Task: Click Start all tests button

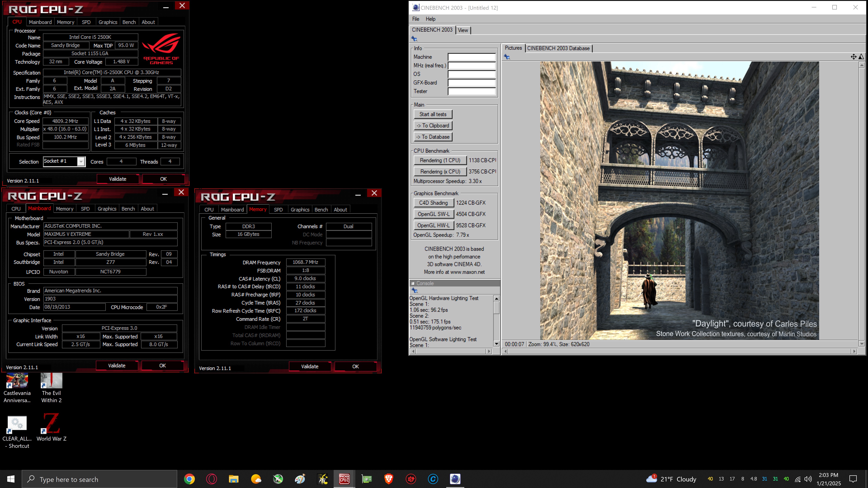Action: [433, 114]
